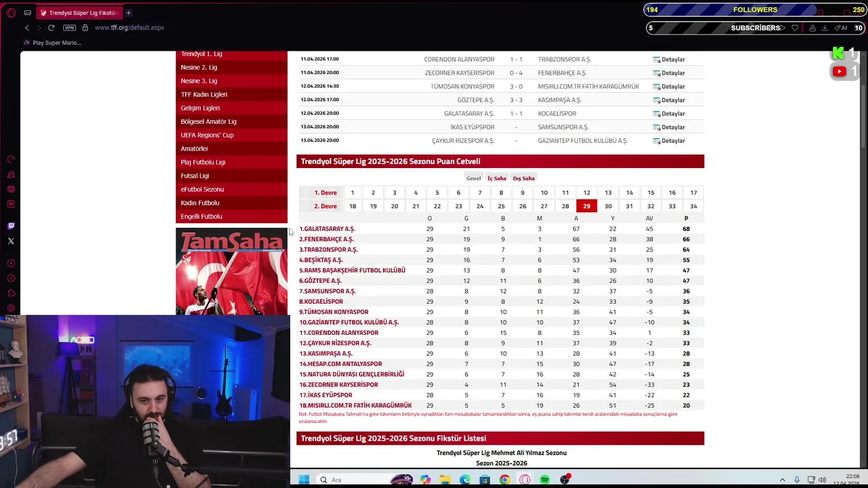Viewport: 868px width, 488px height.
Task: Toggle the VPN badge in the address bar
Action: click(x=69, y=28)
